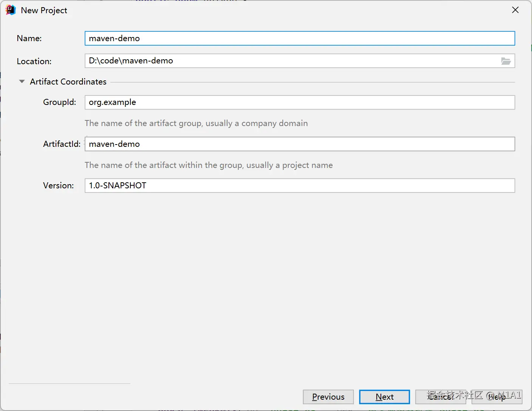Close the New Project dialog
The height and width of the screenshot is (411, 532).
pyautogui.click(x=515, y=10)
